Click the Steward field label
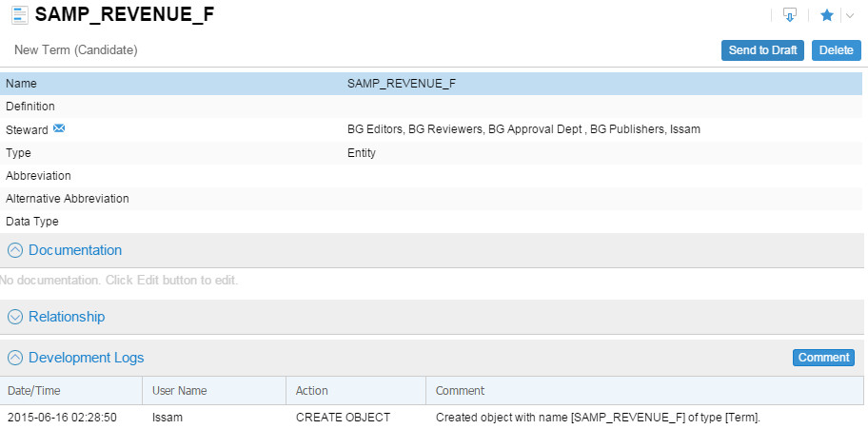 coord(27,130)
